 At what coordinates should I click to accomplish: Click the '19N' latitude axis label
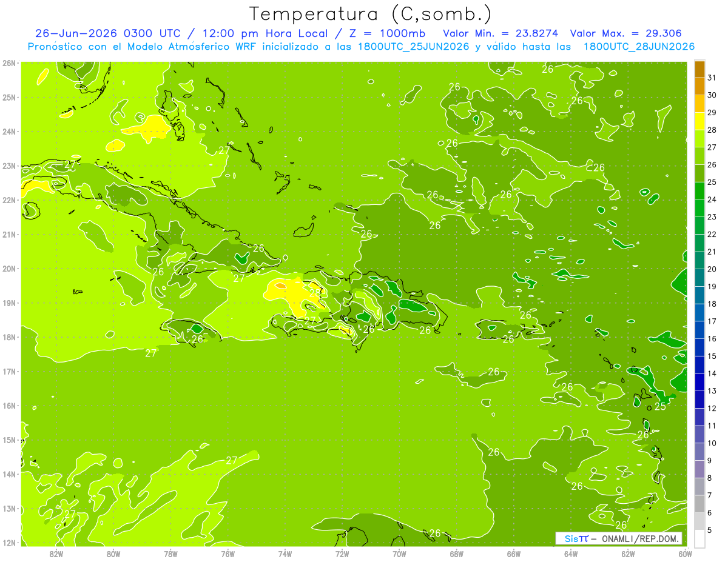(x=9, y=303)
